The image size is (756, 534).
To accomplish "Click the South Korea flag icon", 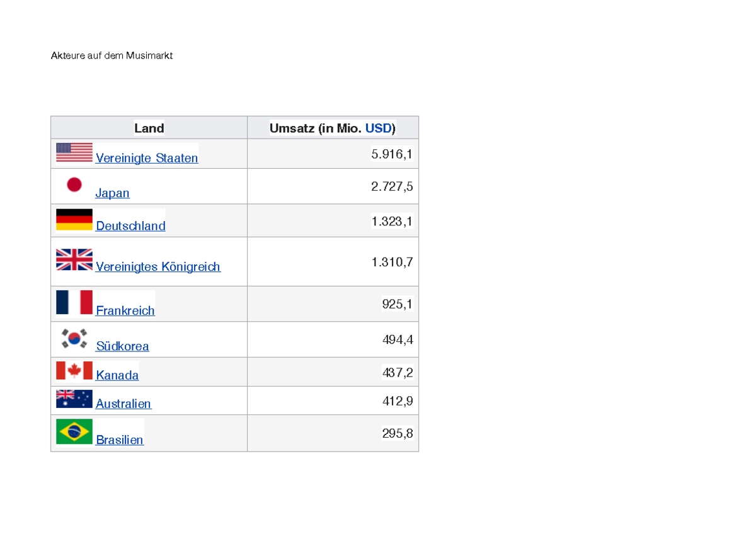I will (x=74, y=338).
